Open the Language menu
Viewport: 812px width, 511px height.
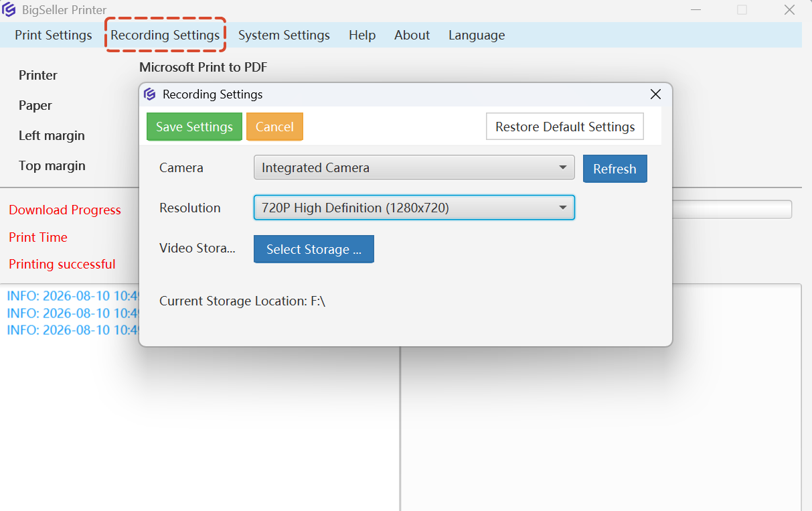[477, 35]
